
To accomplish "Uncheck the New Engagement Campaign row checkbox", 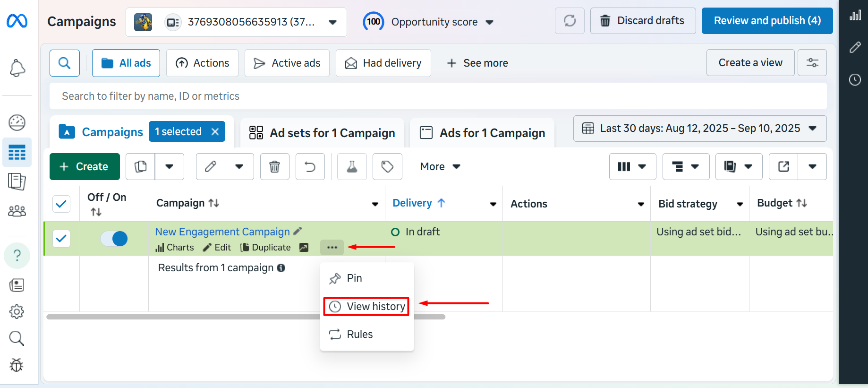I will (61, 239).
